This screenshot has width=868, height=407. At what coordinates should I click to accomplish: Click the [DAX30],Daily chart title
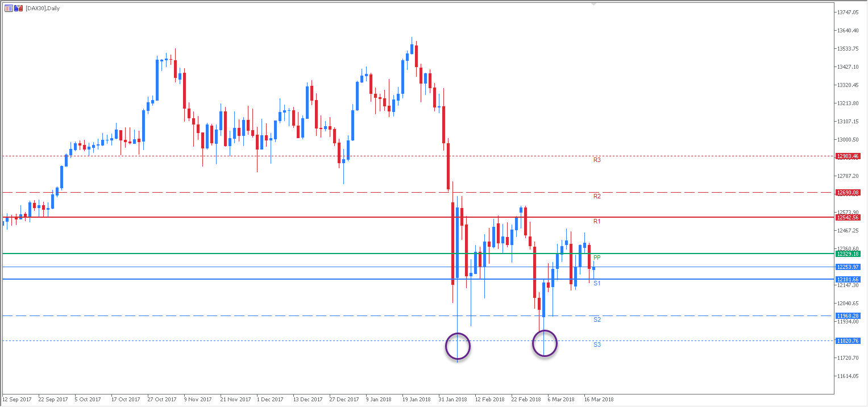(x=43, y=9)
